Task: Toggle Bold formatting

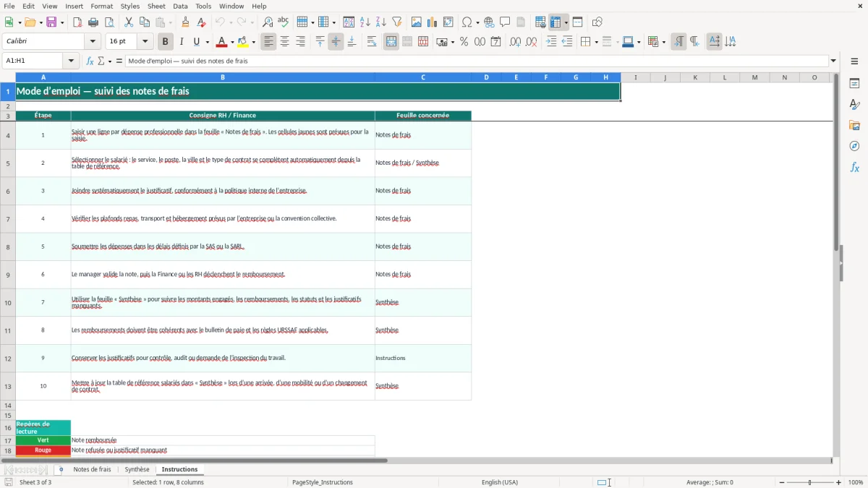Action: [x=165, y=42]
